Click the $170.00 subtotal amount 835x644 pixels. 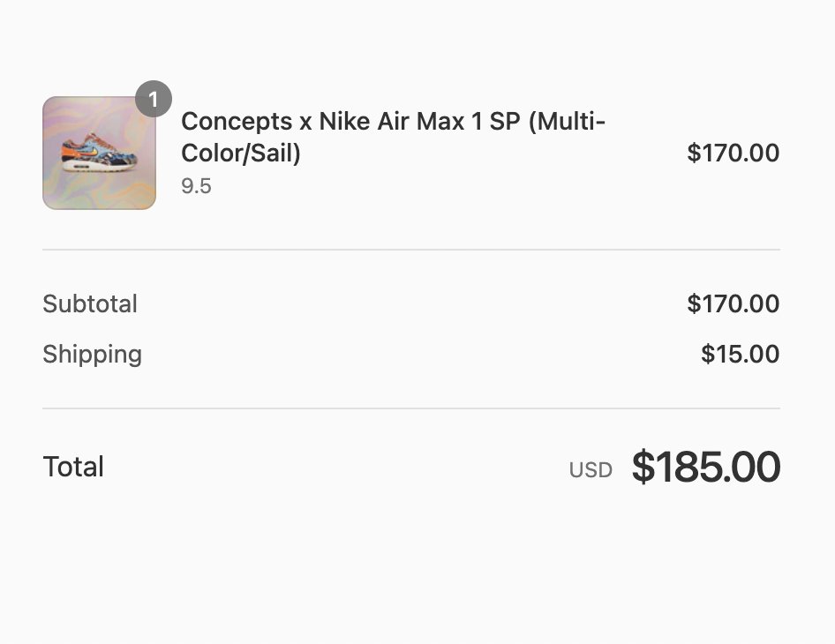coord(733,303)
